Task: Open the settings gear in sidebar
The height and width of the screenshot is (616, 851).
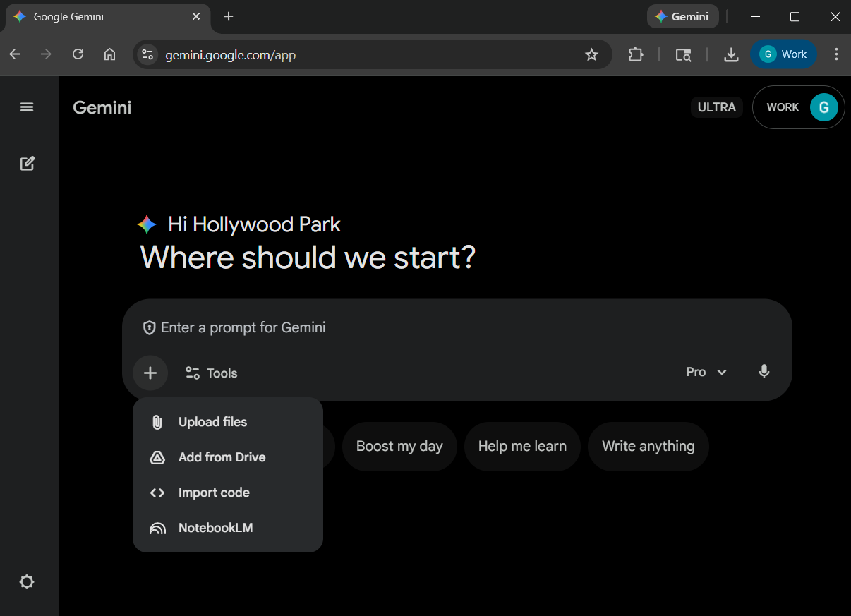Action: [27, 582]
